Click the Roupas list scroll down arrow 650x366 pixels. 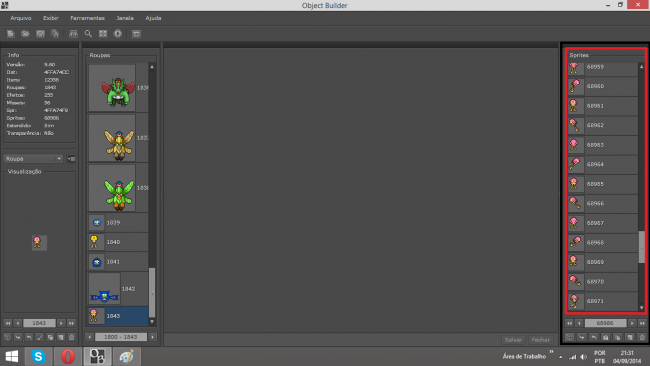tap(152, 322)
